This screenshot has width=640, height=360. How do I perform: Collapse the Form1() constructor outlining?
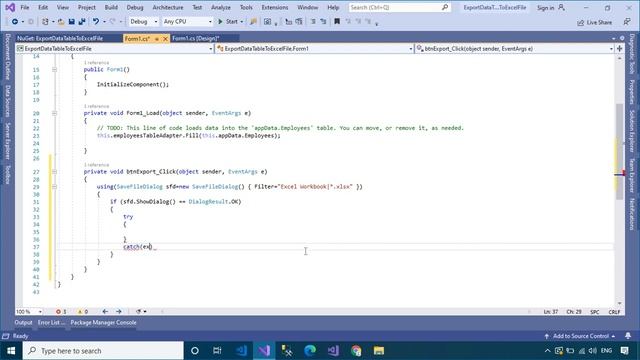54,70
